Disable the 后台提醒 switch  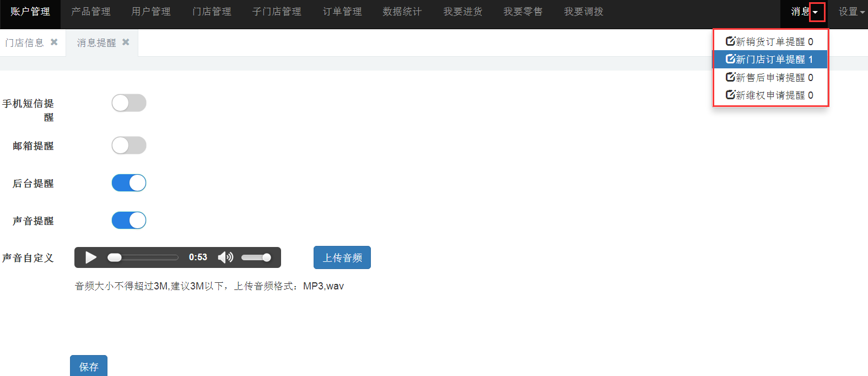pos(129,183)
